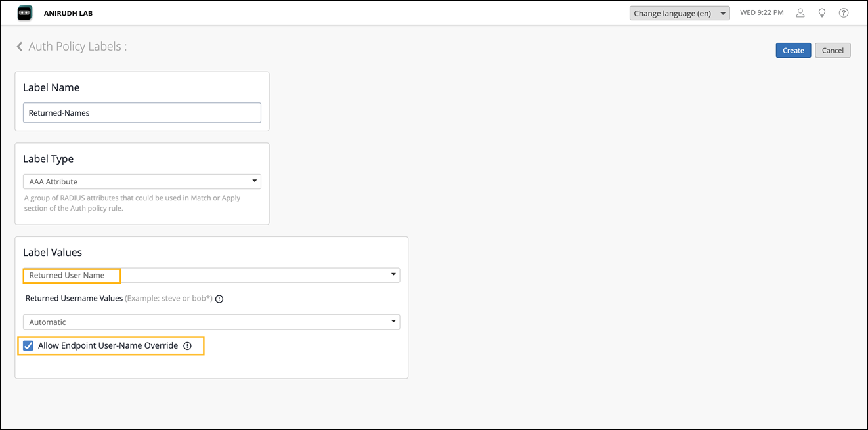Open the help question mark icon
Image resolution: width=868 pixels, height=430 pixels.
click(x=844, y=13)
